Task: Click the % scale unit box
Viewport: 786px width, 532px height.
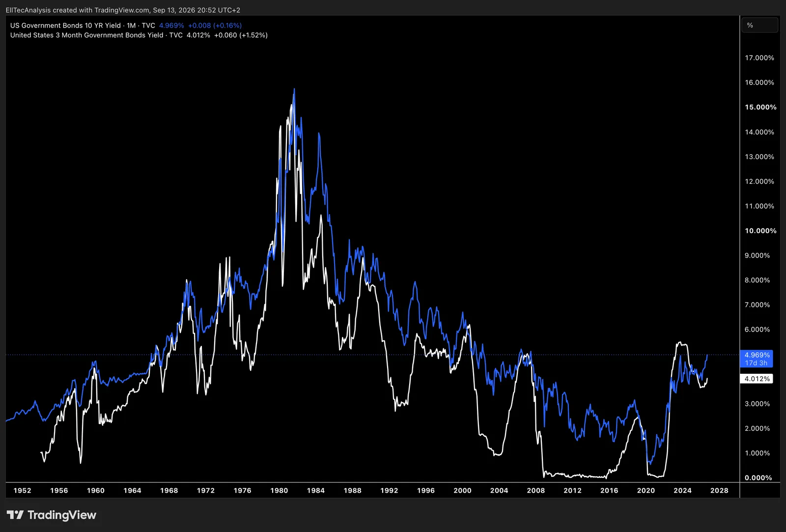Action: coord(759,25)
